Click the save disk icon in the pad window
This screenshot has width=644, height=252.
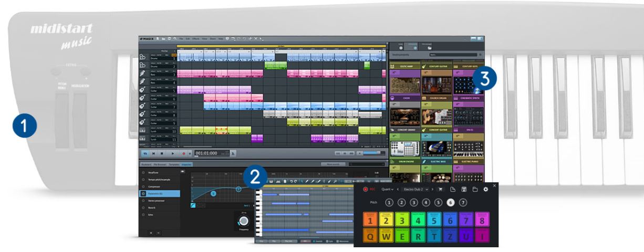coord(464,190)
